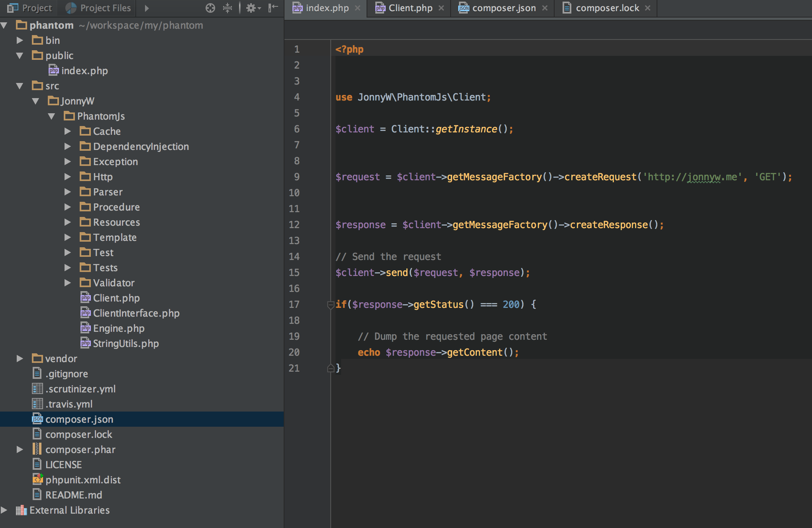Click the Engine.php file icon
This screenshot has width=812, height=528.
point(85,328)
